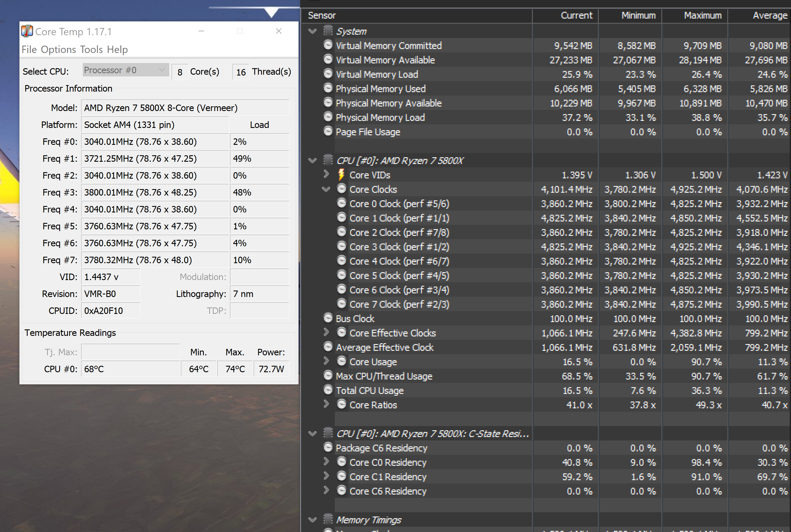Click the Power reading 72.7W
Viewport: 791px width, 532px height.
[x=271, y=369]
